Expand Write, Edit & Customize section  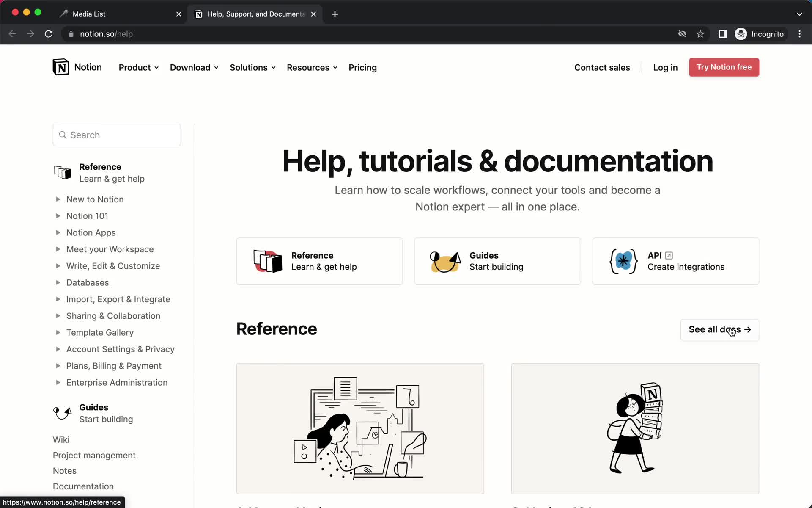click(58, 266)
